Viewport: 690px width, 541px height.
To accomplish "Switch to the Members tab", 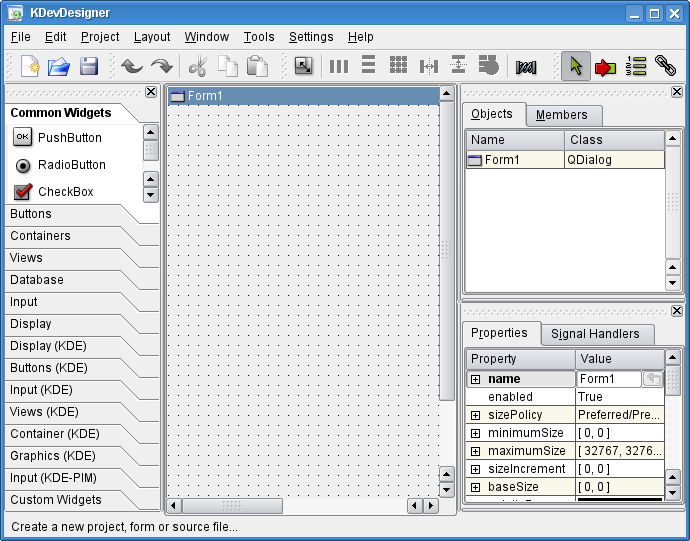I will pos(561,115).
